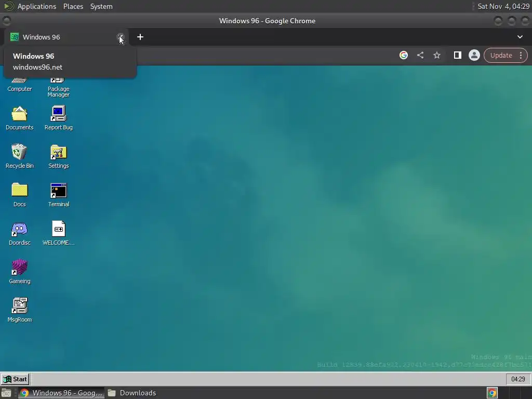
Task: Bookmark this tab with the star
Action: [436, 55]
